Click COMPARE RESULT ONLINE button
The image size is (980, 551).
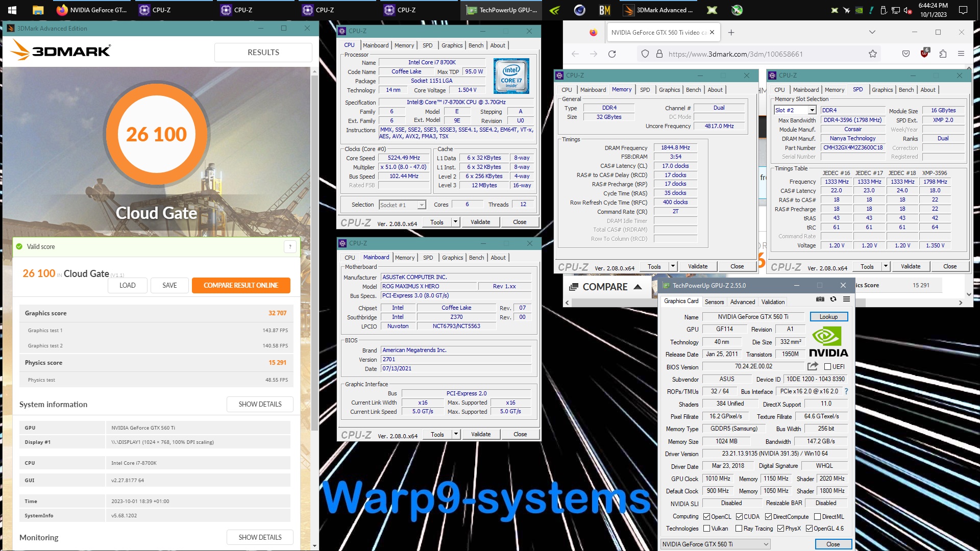[x=241, y=285]
